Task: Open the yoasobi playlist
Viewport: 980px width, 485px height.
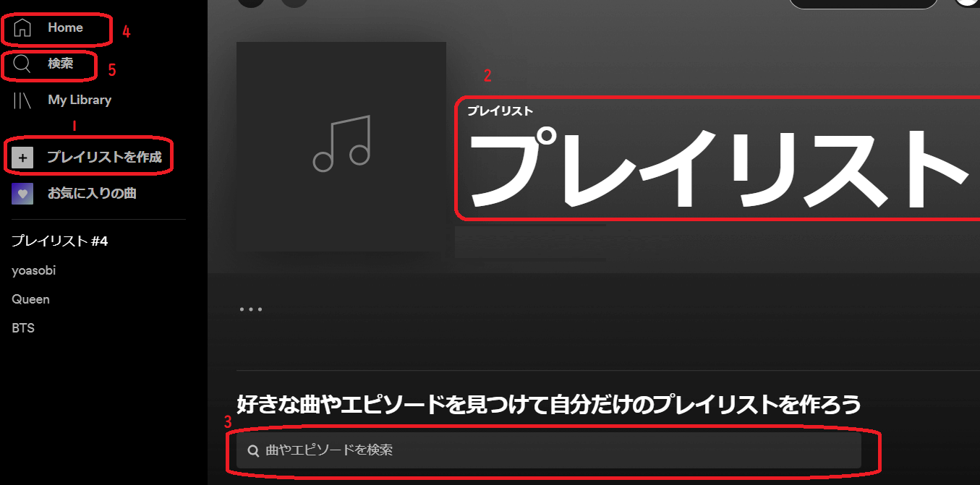Action: coord(34,270)
